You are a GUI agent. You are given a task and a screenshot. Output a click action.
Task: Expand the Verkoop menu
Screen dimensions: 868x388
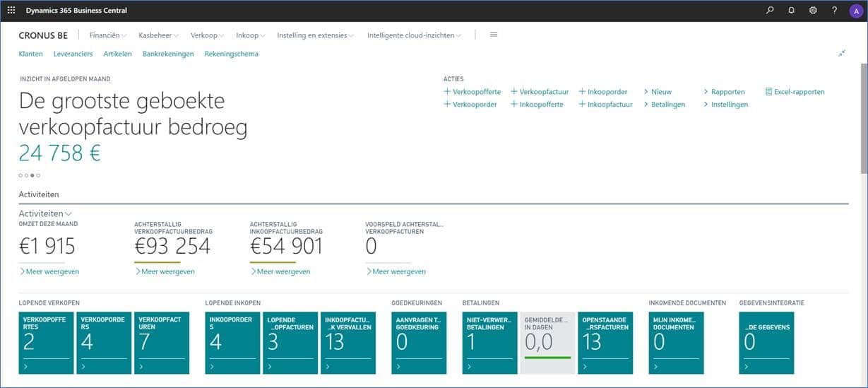click(208, 35)
